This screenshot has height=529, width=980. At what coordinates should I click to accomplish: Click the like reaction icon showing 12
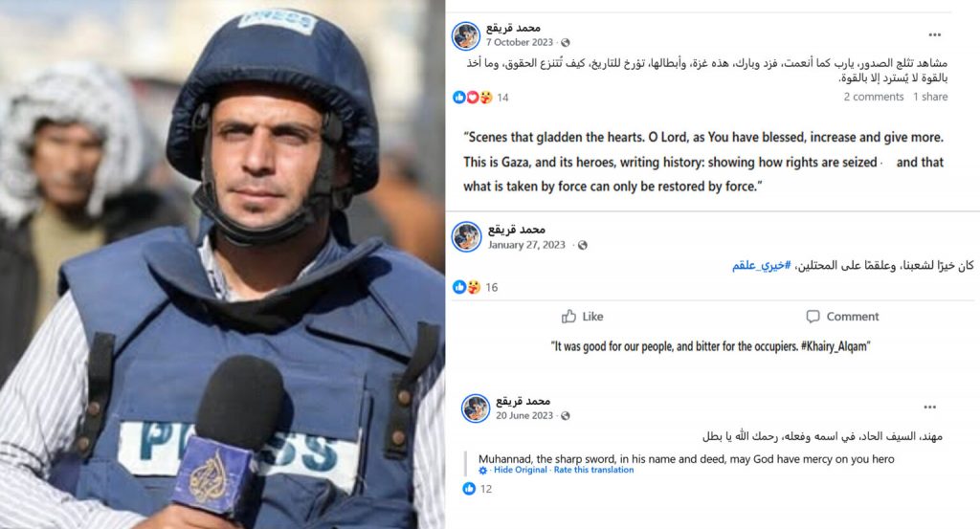pyautogui.click(x=469, y=489)
